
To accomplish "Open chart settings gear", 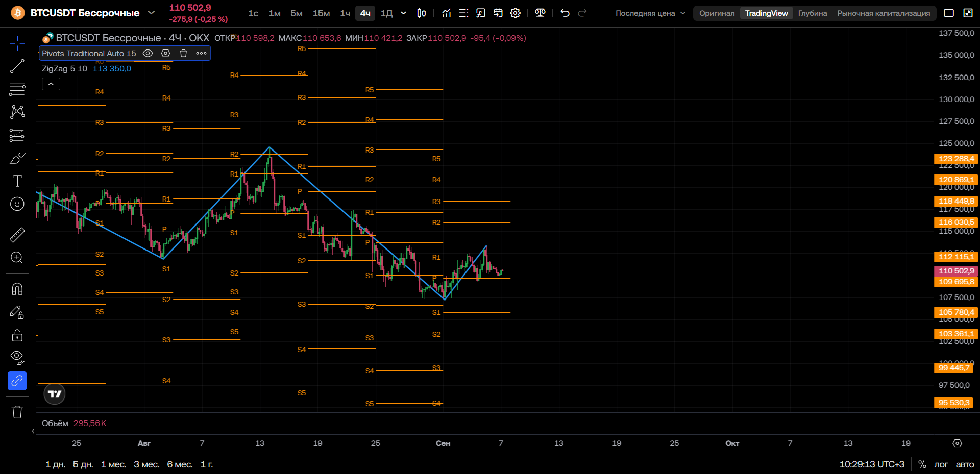I will (x=516, y=13).
